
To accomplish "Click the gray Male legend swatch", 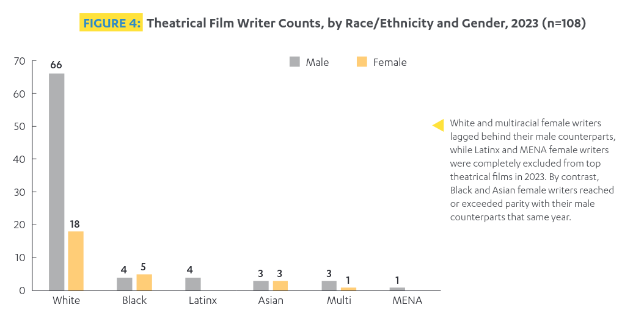I will [295, 62].
